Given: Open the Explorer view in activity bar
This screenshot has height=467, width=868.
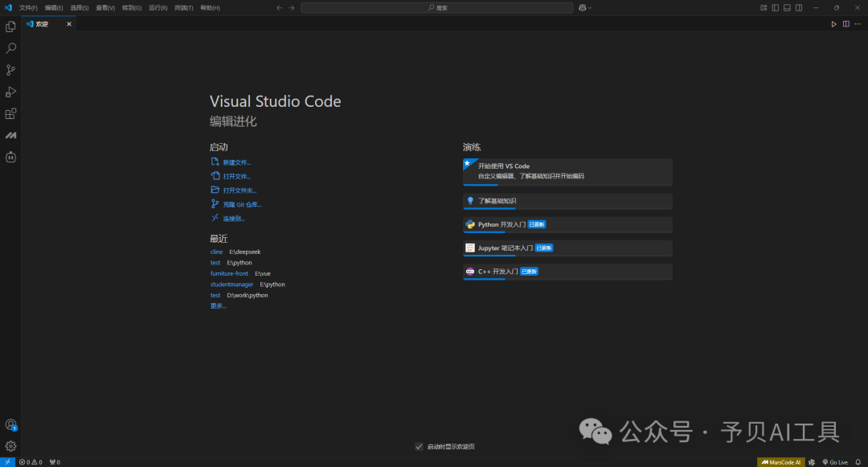Looking at the screenshot, I should click(x=10, y=27).
